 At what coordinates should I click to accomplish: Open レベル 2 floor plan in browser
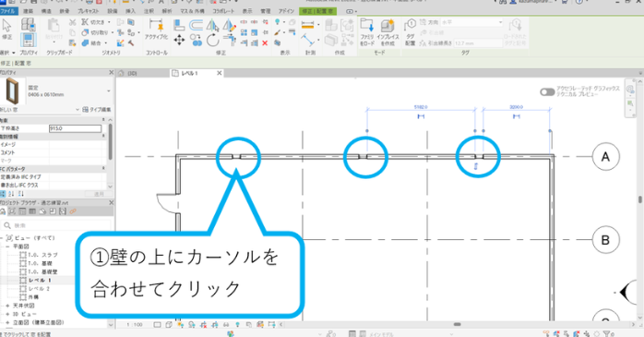40,288
